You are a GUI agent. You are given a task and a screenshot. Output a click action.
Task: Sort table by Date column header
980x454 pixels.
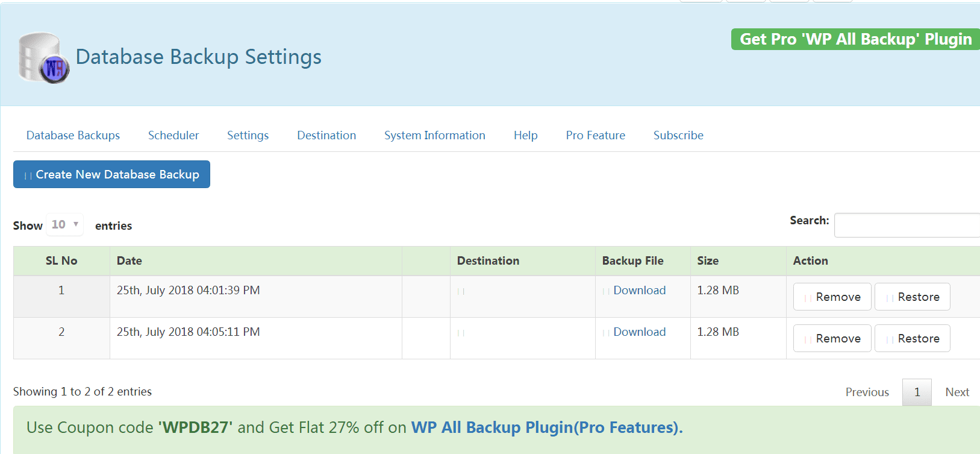pyautogui.click(x=130, y=261)
